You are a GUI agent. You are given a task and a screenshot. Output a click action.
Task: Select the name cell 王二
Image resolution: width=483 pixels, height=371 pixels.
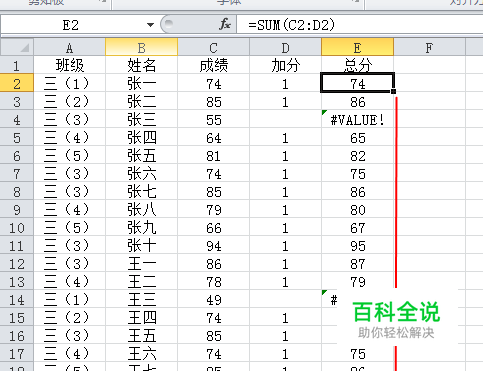[x=141, y=281]
